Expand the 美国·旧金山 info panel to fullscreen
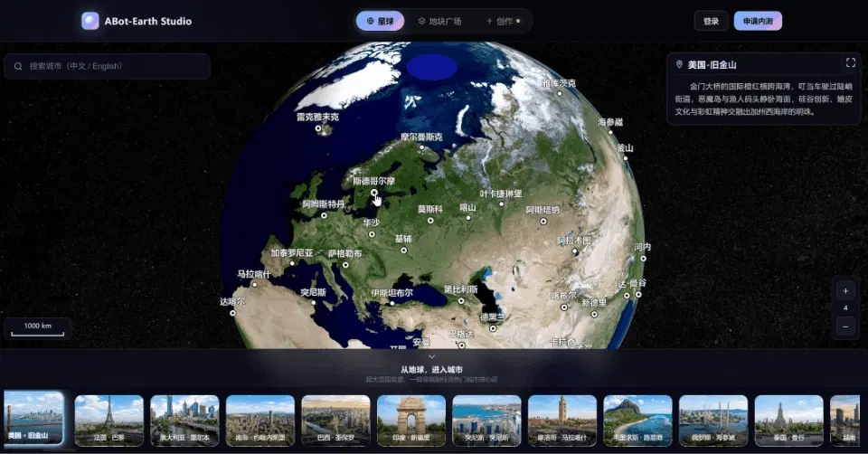 (851, 63)
